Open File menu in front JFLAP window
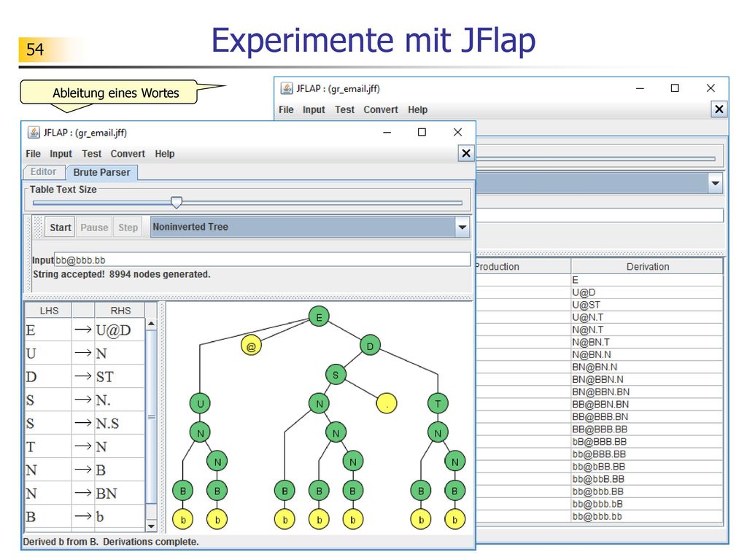The image size is (747, 560). point(33,154)
